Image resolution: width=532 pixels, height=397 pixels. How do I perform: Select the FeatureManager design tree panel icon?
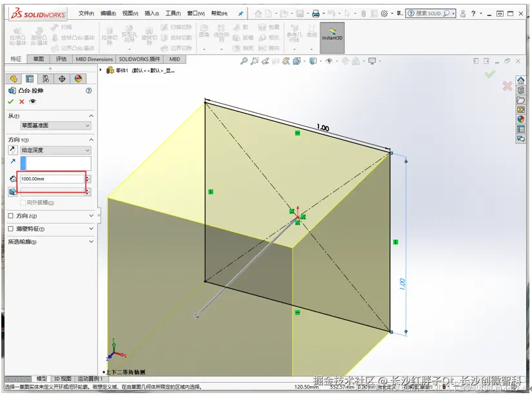click(14, 79)
